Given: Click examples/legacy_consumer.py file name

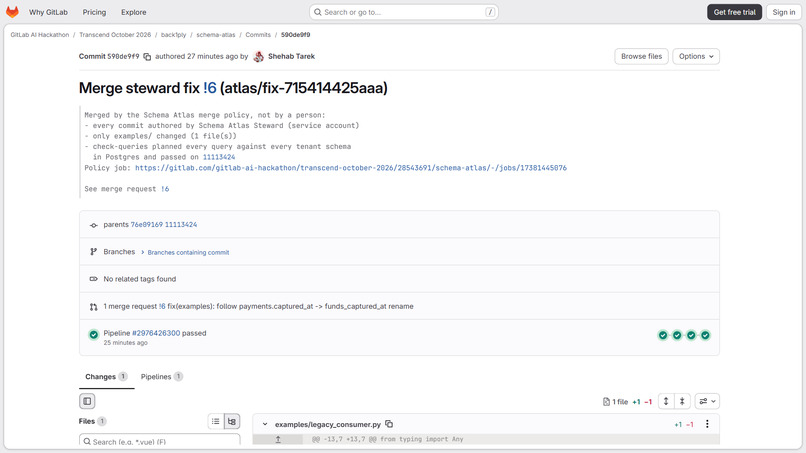Looking at the screenshot, I should click(x=328, y=425).
